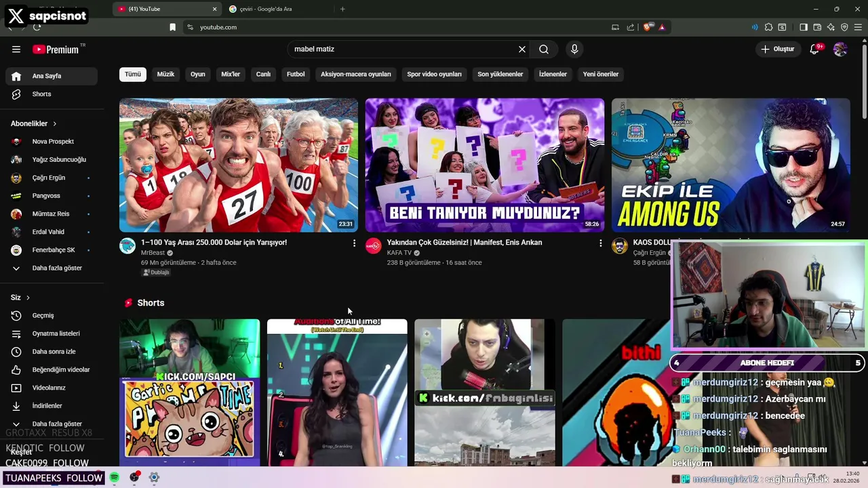This screenshot has width=868, height=488.
Task: Select the Canlı filter chip
Action: coord(263,75)
